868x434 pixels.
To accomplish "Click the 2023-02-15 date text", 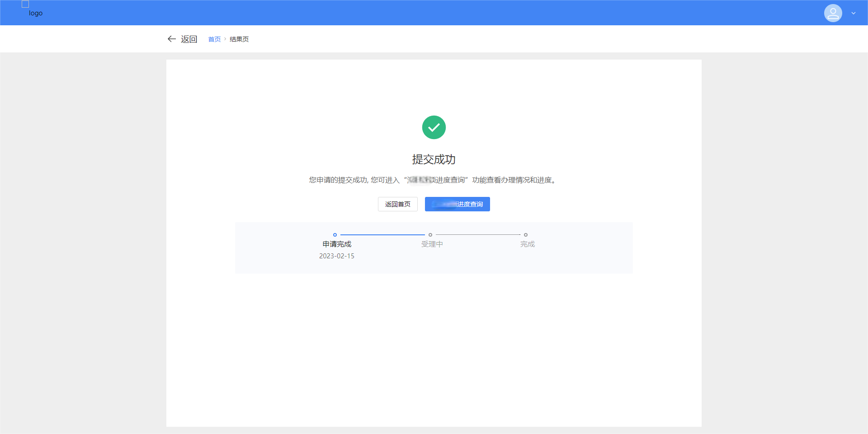I will [x=337, y=256].
